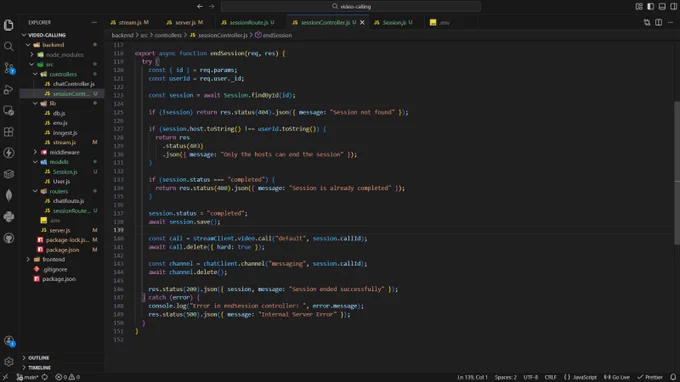Click the editor vertical scrollbar
680x382 pixels.
(677, 173)
